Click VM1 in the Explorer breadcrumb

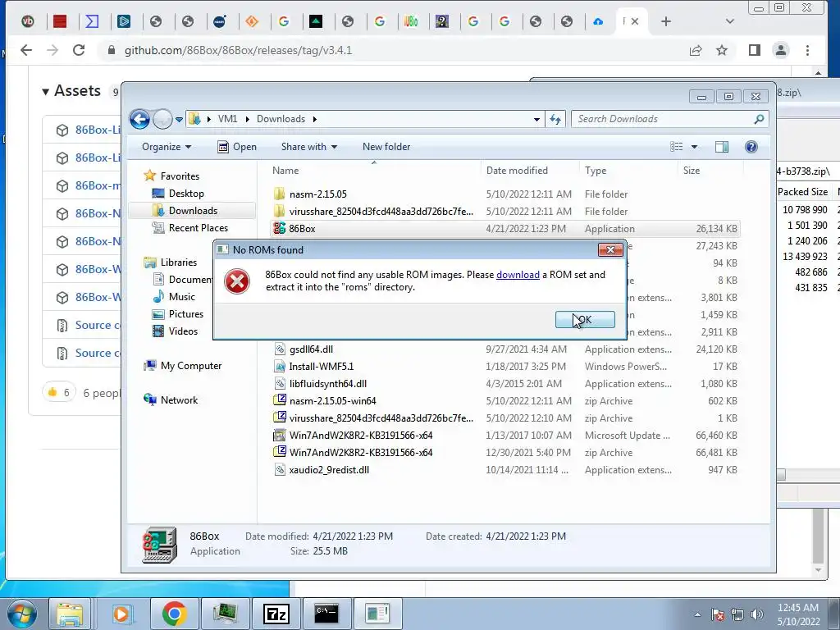click(227, 119)
